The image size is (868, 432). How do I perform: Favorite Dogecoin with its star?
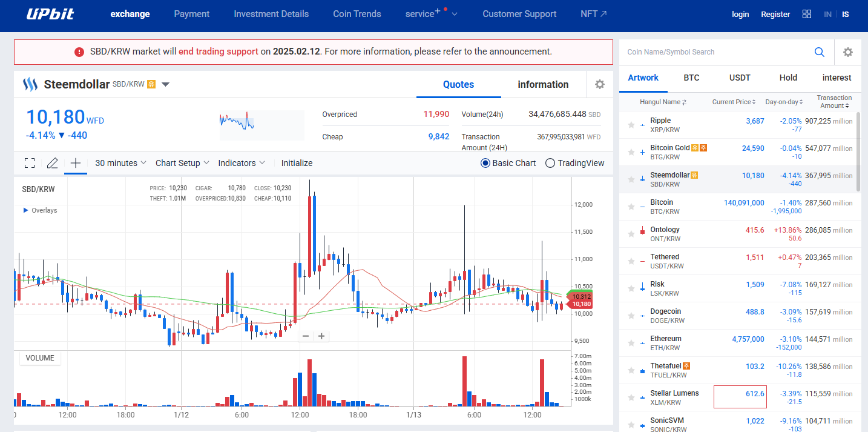tap(631, 316)
